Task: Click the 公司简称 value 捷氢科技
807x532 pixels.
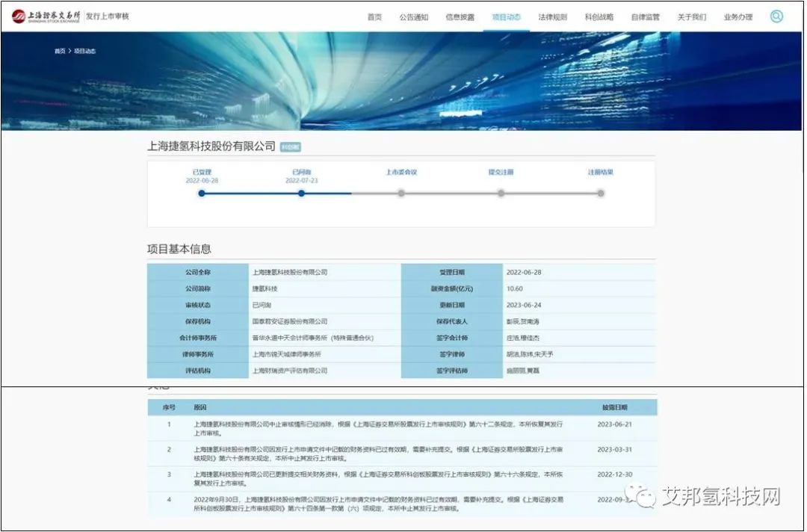Action: tap(265, 288)
